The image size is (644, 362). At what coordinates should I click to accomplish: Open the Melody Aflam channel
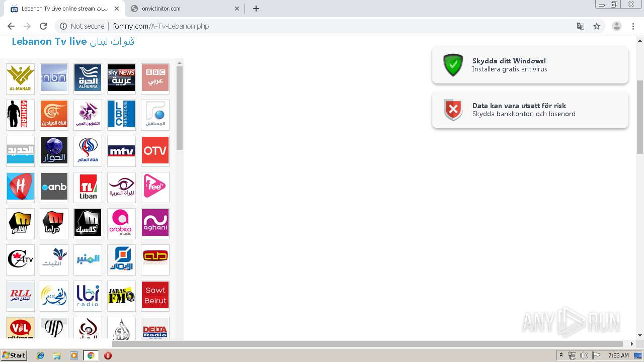pos(21,223)
